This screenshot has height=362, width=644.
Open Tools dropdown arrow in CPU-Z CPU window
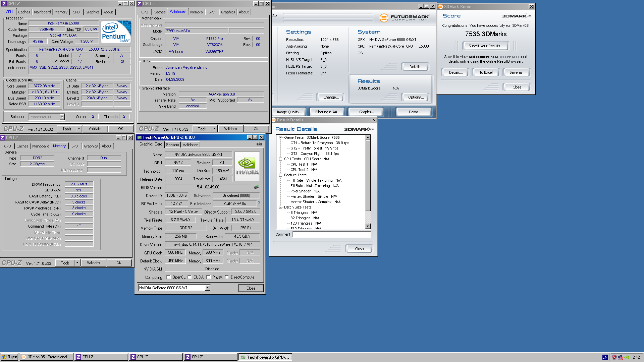coord(79,129)
